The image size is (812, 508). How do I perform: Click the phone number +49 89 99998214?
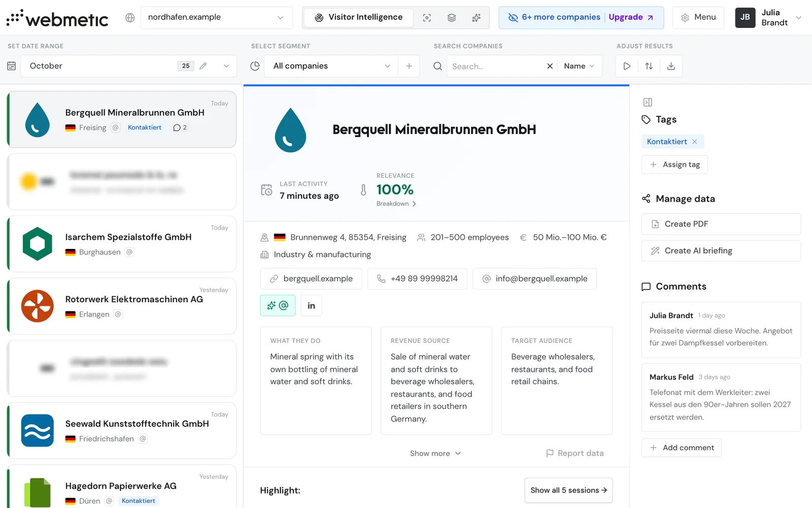click(417, 278)
